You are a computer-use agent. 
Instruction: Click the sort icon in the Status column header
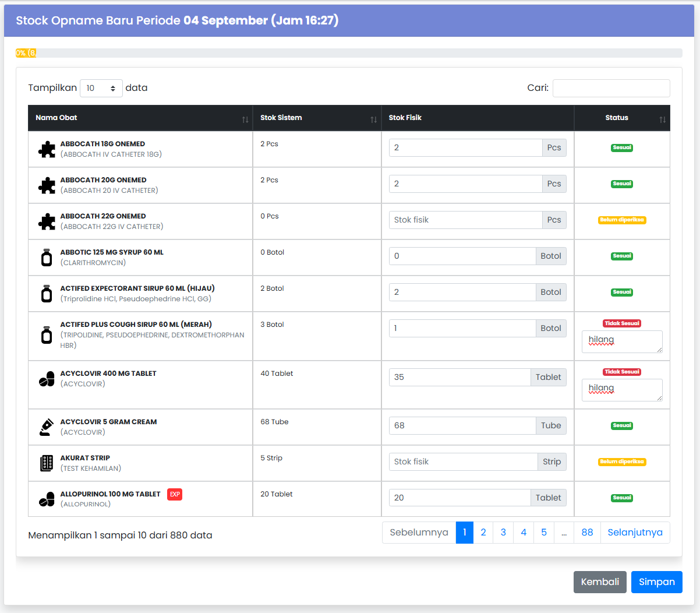tap(663, 119)
